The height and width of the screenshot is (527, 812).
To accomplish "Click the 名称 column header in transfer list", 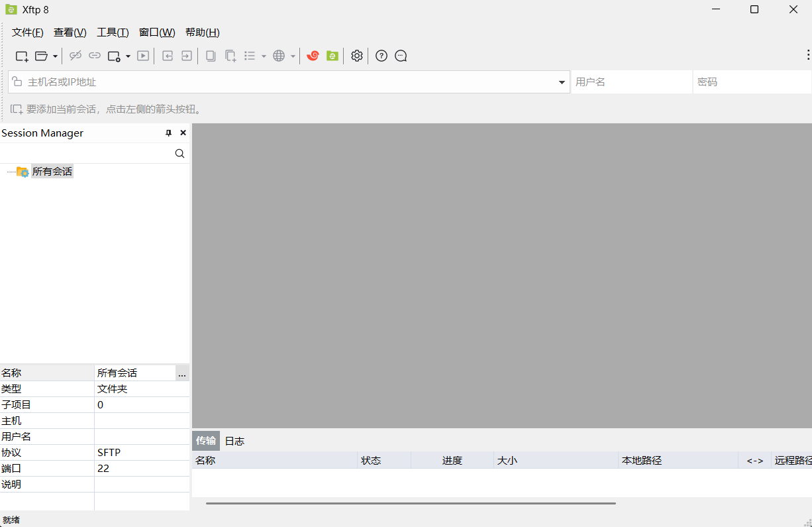I will tap(275, 460).
